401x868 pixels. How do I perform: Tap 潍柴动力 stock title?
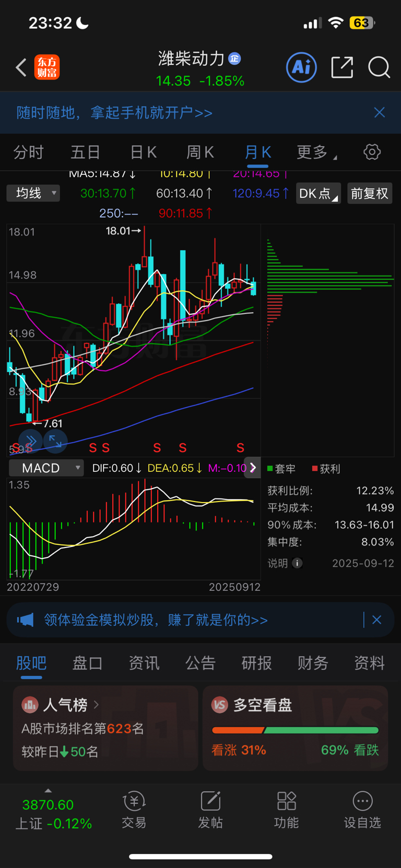click(191, 58)
